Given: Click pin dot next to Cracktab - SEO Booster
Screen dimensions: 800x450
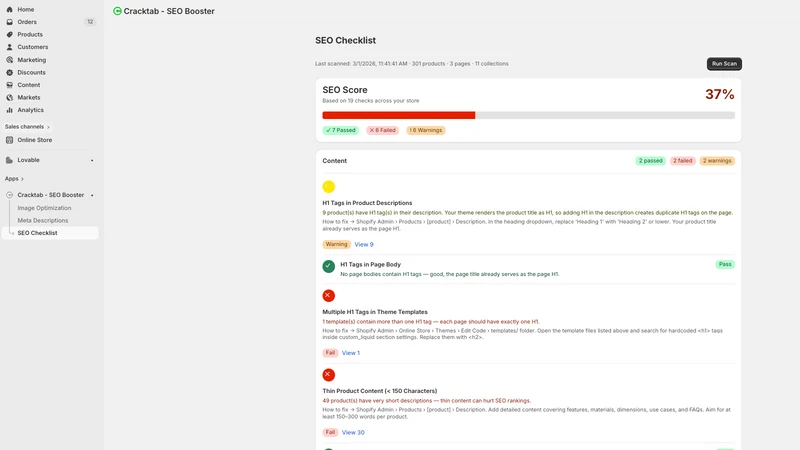Looking at the screenshot, I should pyautogui.click(x=92, y=195).
